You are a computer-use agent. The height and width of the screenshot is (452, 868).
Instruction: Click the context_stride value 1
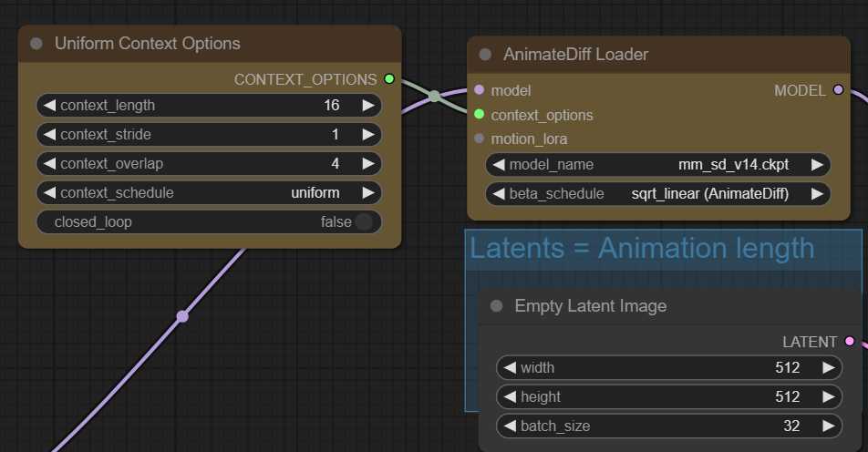coord(336,135)
